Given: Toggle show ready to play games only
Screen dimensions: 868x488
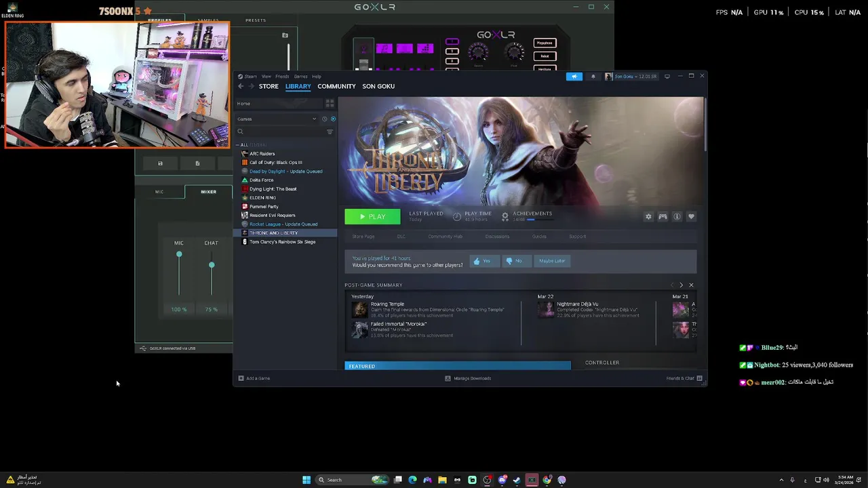Looking at the screenshot, I should tap(333, 119).
